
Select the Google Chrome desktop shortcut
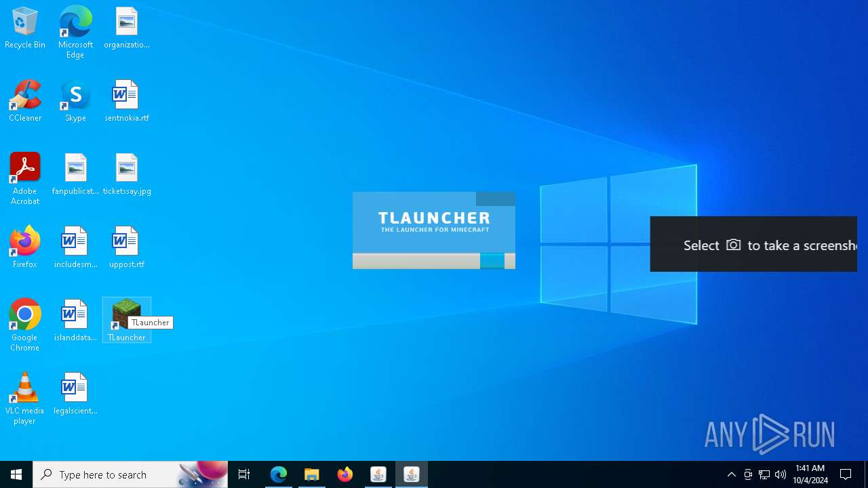click(x=25, y=325)
